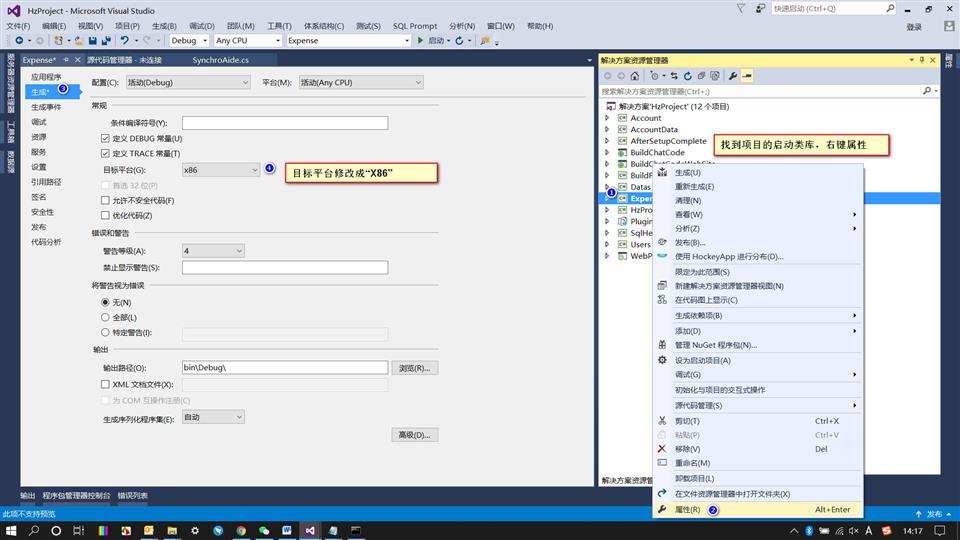
Task: Open the 目标平台 x86 dropdown
Action: (x=221, y=170)
